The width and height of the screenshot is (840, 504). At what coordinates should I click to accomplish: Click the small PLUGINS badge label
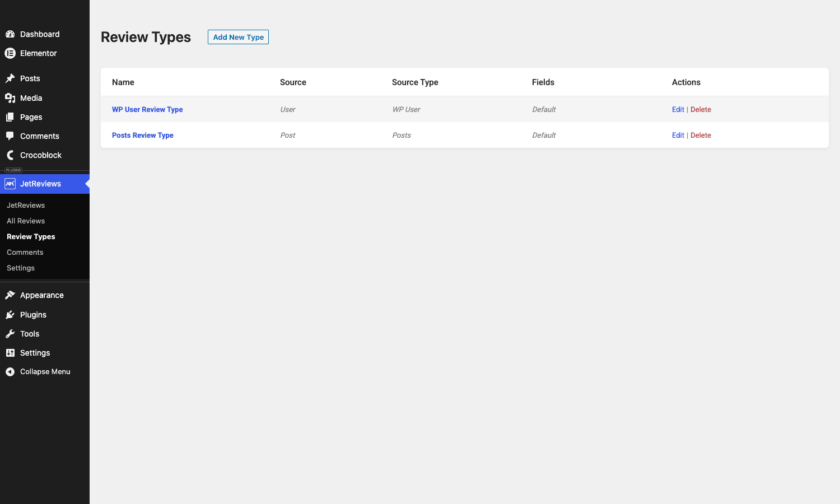point(13,170)
